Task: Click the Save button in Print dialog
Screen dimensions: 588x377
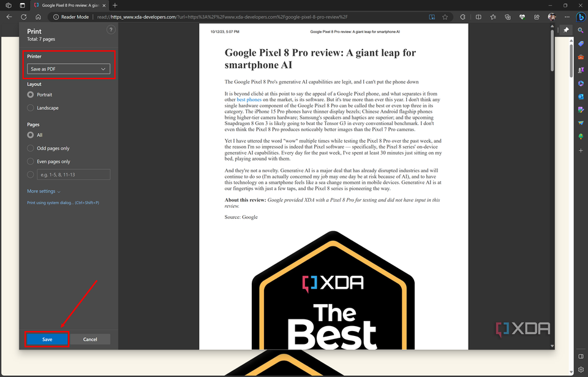Action: click(x=47, y=339)
